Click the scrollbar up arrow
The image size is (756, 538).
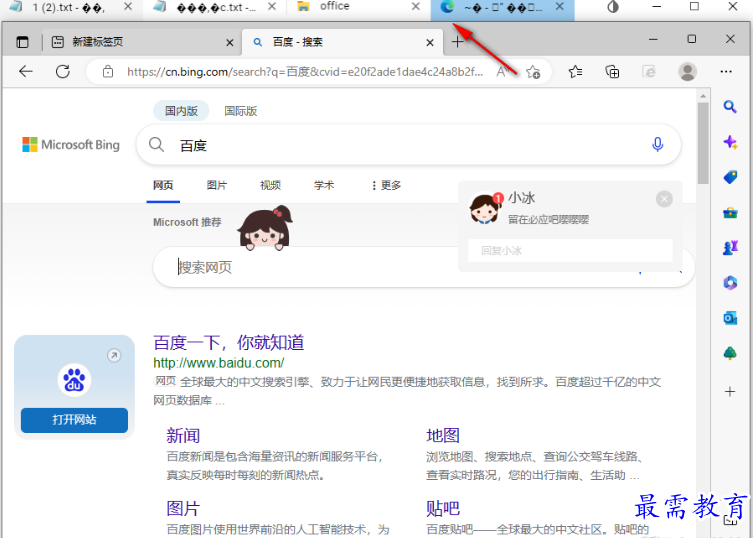(703, 96)
